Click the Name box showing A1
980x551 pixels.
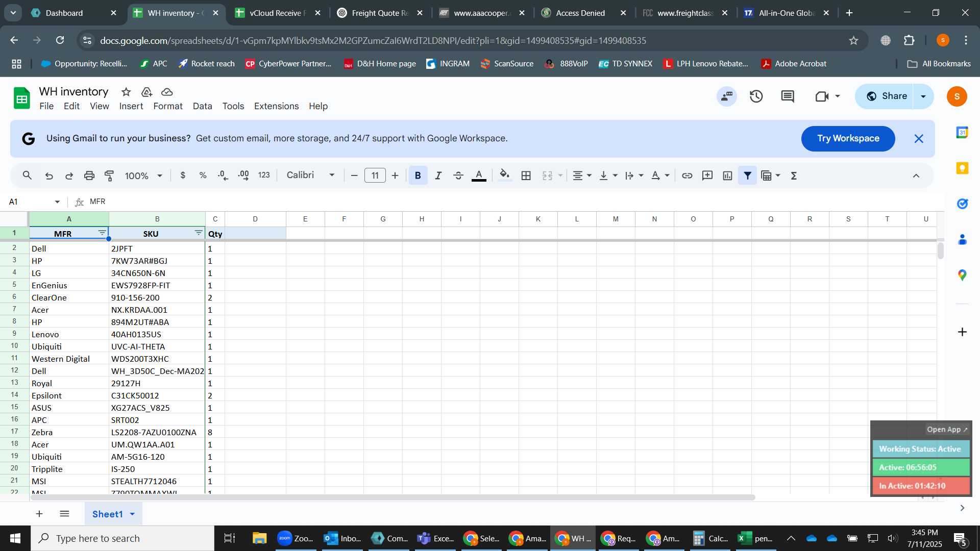pyautogui.click(x=34, y=202)
